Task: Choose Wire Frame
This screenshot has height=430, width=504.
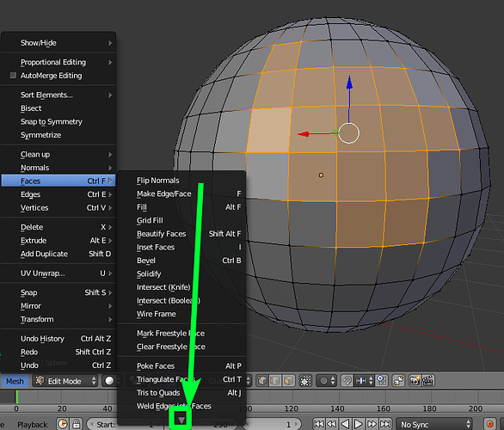Action: pos(181,314)
